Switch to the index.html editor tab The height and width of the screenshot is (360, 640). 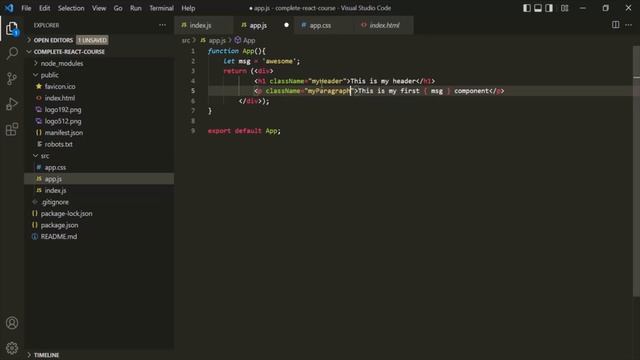point(384,25)
